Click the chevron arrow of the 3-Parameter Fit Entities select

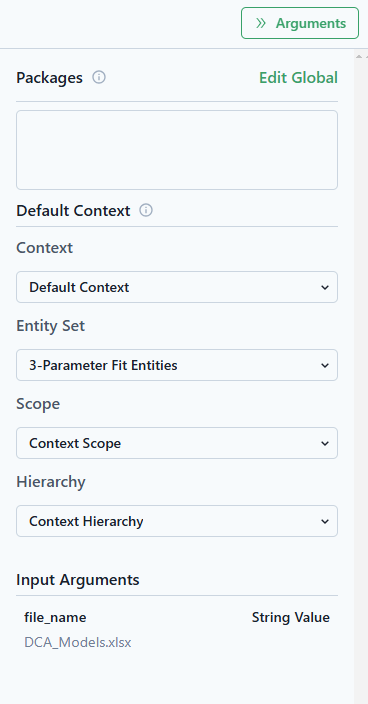tap(325, 365)
